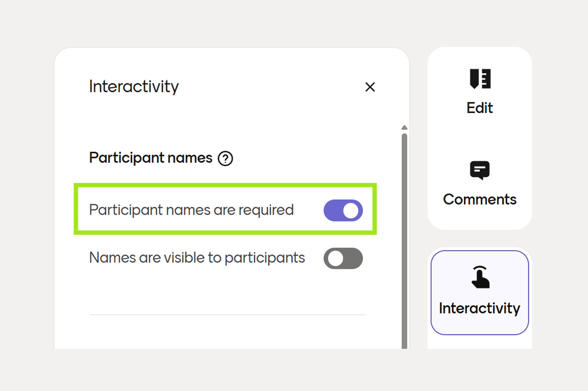This screenshot has width=588, height=391.
Task: Click the "Participant names" section heading
Action: (x=150, y=158)
